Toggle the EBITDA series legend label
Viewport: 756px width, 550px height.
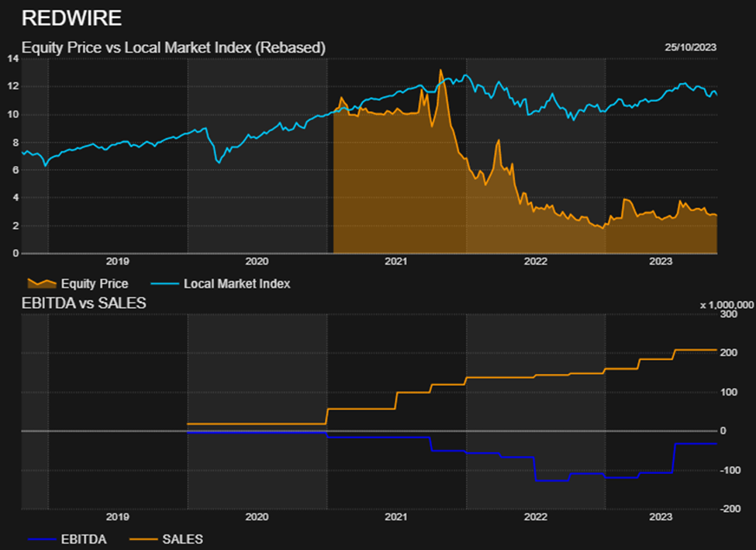click(x=83, y=538)
